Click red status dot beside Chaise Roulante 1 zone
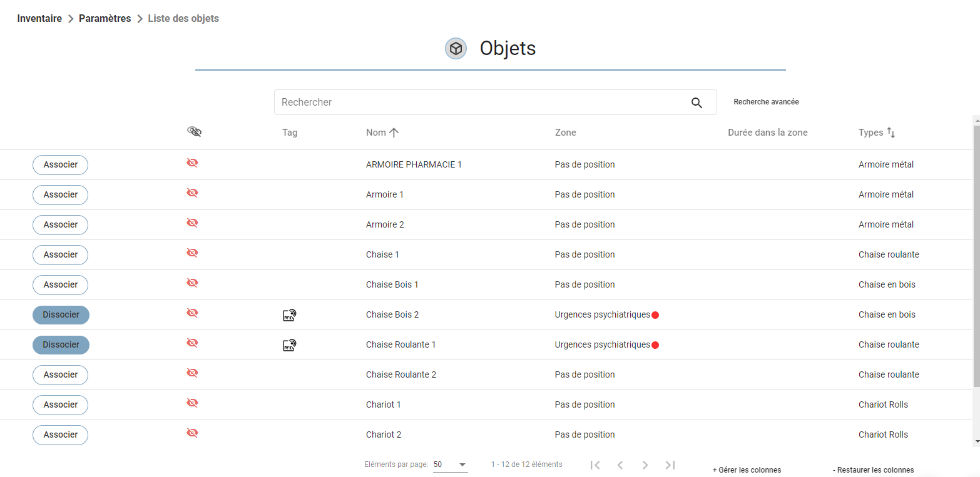Viewport: 980px width, 477px height. tap(655, 345)
